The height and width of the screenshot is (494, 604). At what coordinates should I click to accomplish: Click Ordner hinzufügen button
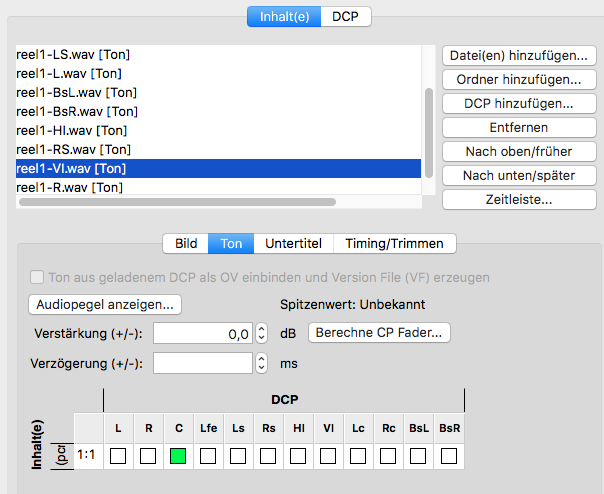coord(519,80)
